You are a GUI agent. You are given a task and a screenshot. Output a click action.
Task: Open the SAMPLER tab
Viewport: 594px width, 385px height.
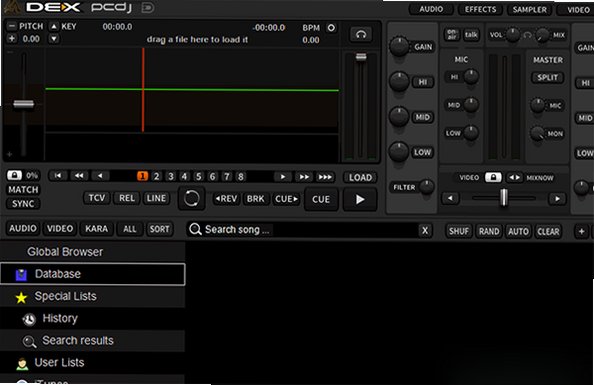coord(530,9)
